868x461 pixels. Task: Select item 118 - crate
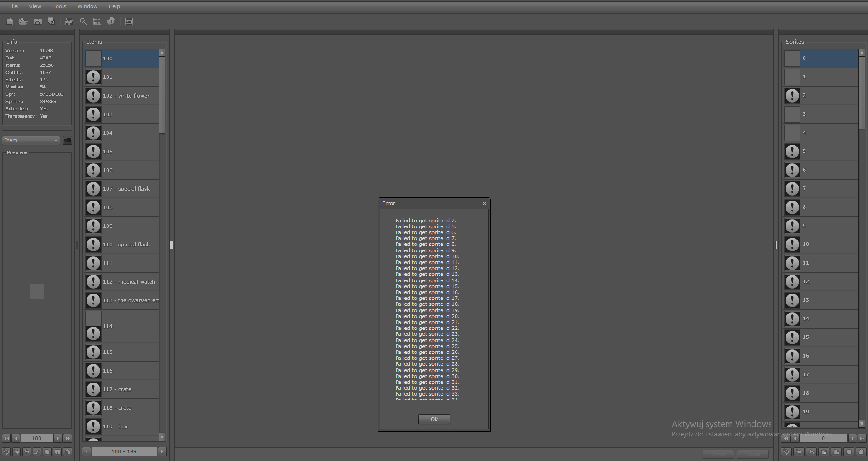coord(121,408)
